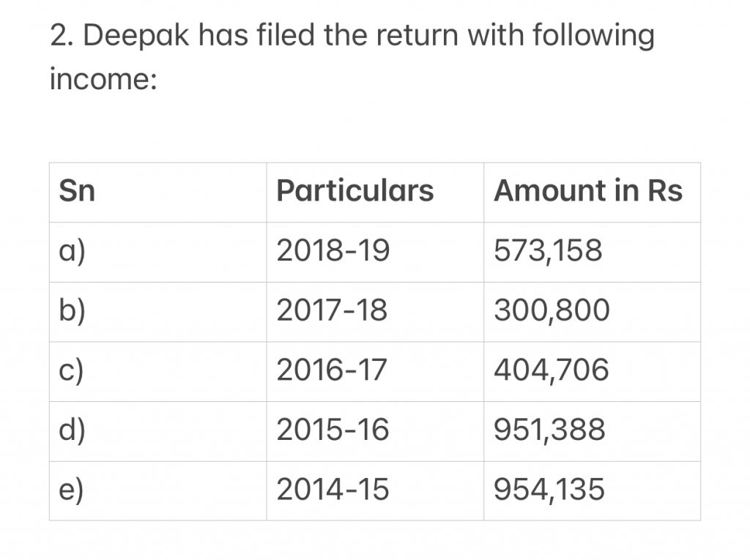Click the amount 954,135
The image size is (750, 560).
(549, 490)
